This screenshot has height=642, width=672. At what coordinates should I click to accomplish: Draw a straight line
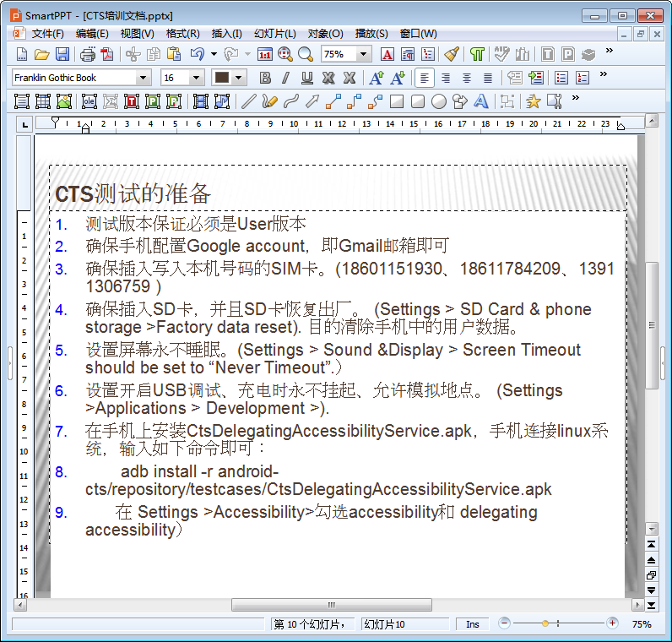248,101
